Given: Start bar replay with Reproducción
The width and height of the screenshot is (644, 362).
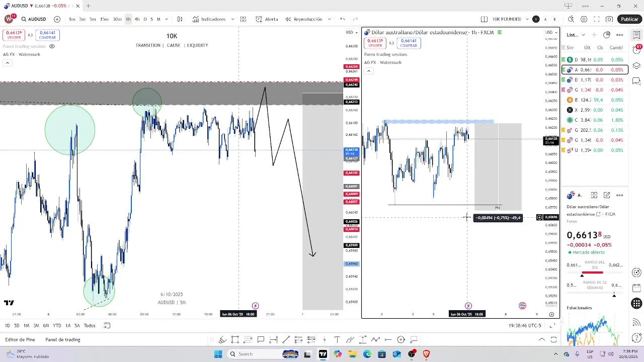Looking at the screenshot, I should click(303, 19).
